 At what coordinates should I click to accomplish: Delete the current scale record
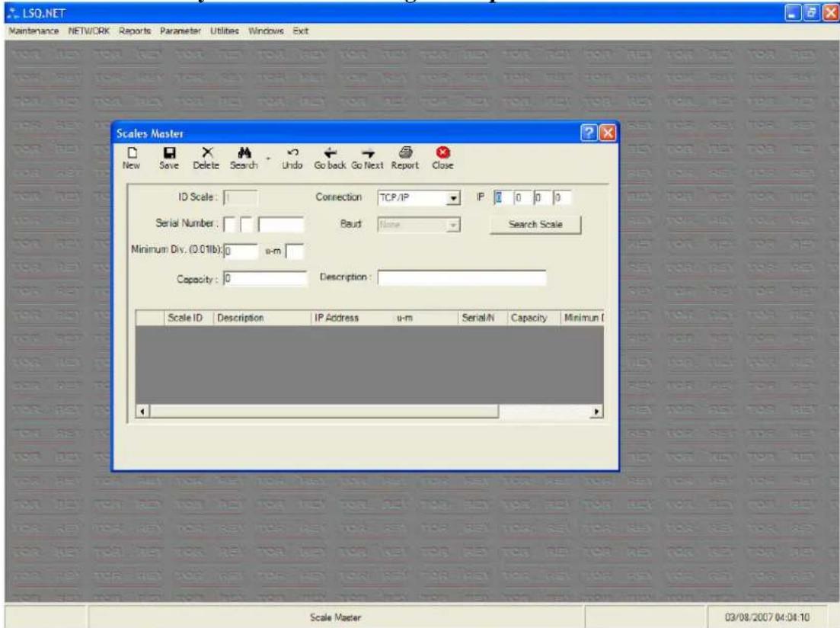pyautogui.click(x=206, y=159)
